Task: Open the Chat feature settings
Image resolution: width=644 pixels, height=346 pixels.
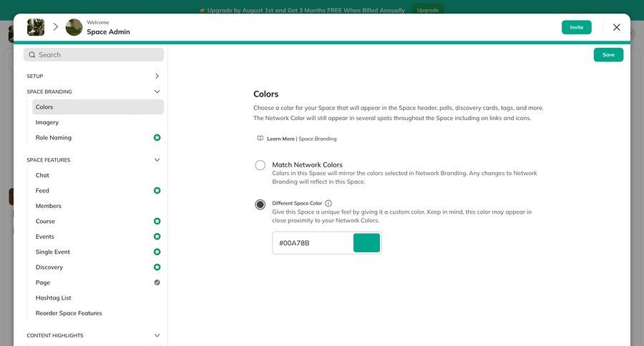Action: coord(42,175)
